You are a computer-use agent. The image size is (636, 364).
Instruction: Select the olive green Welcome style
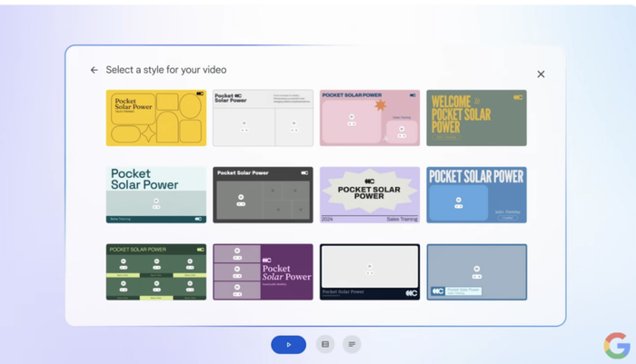point(477,118)
